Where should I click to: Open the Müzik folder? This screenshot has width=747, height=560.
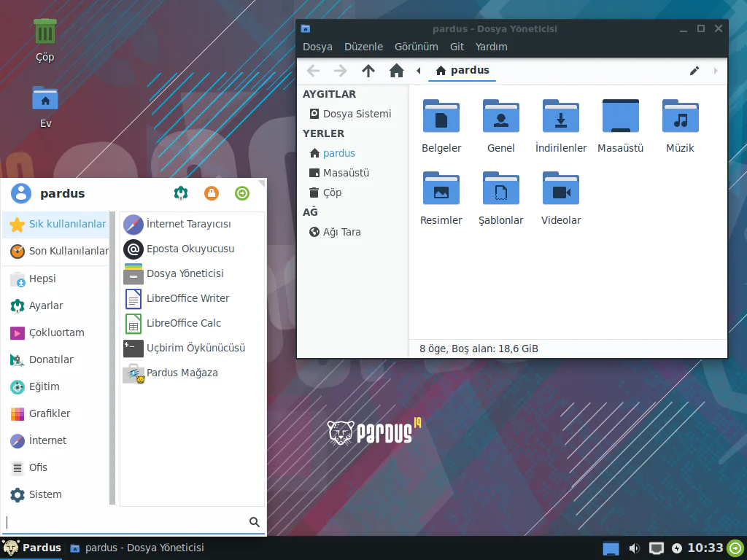coord(680,117)
